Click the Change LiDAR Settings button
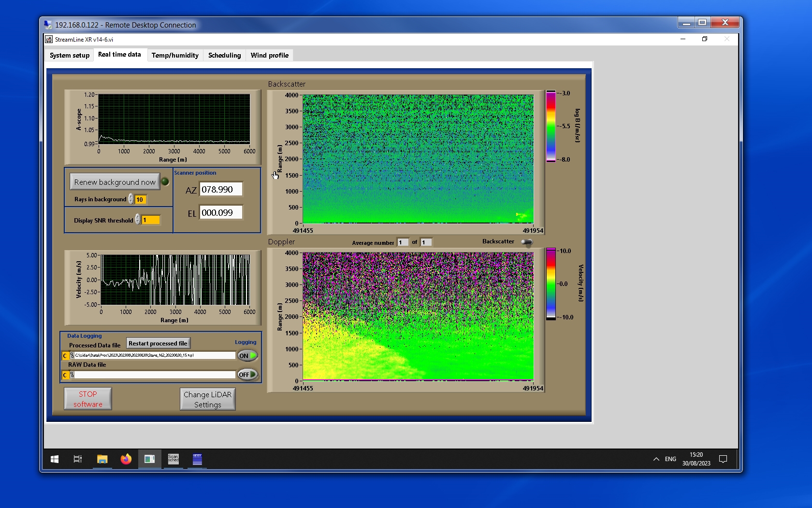Screen dimensions: 812x508 tap(207, 400)
